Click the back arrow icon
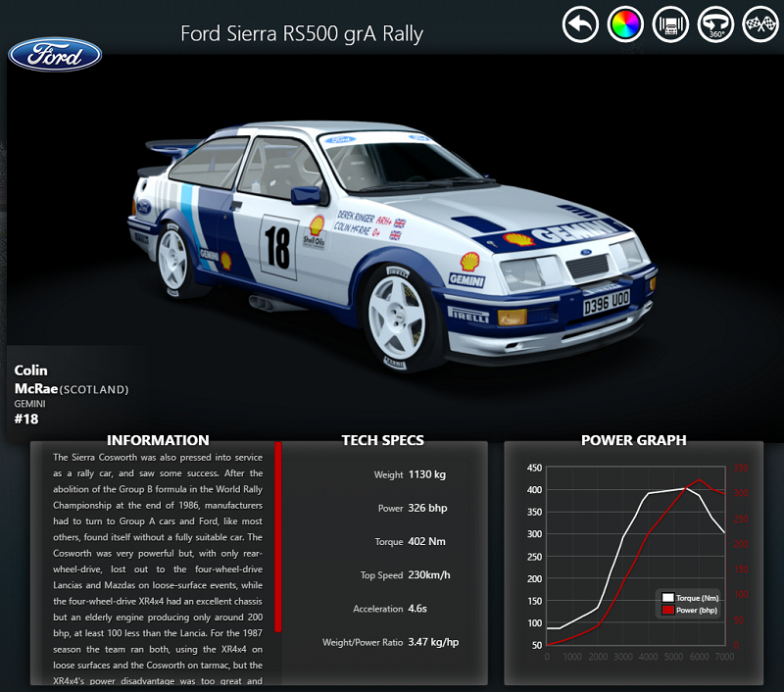 pos(580,24)
